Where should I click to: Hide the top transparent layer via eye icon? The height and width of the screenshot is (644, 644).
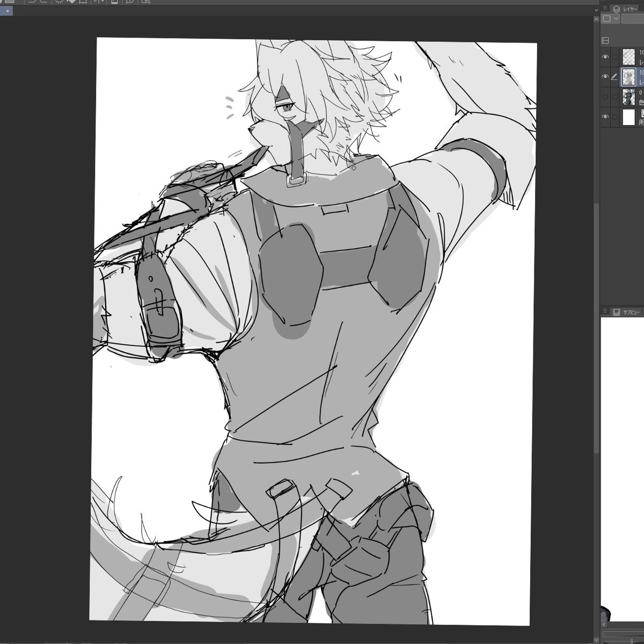pos(605,57)
